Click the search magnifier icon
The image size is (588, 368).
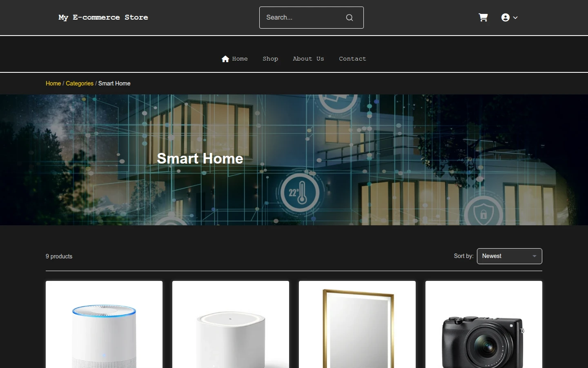[350, 18]
